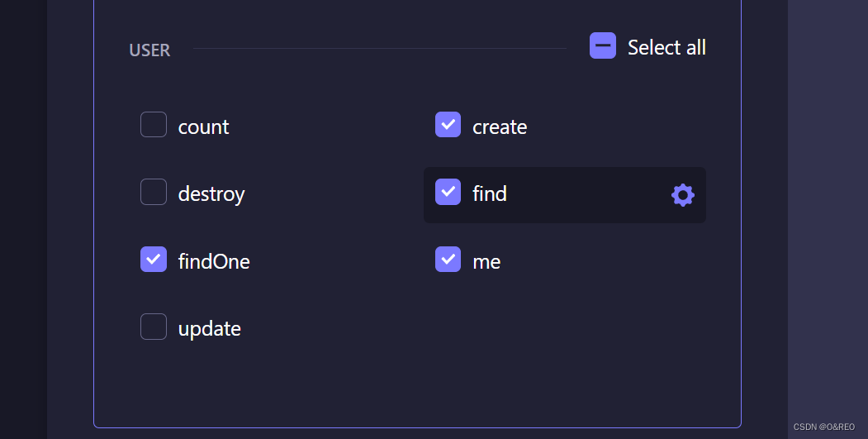Toggle the Select all checkbox
The width and height of the screenshot is (868, 439).
click(603, 45)
